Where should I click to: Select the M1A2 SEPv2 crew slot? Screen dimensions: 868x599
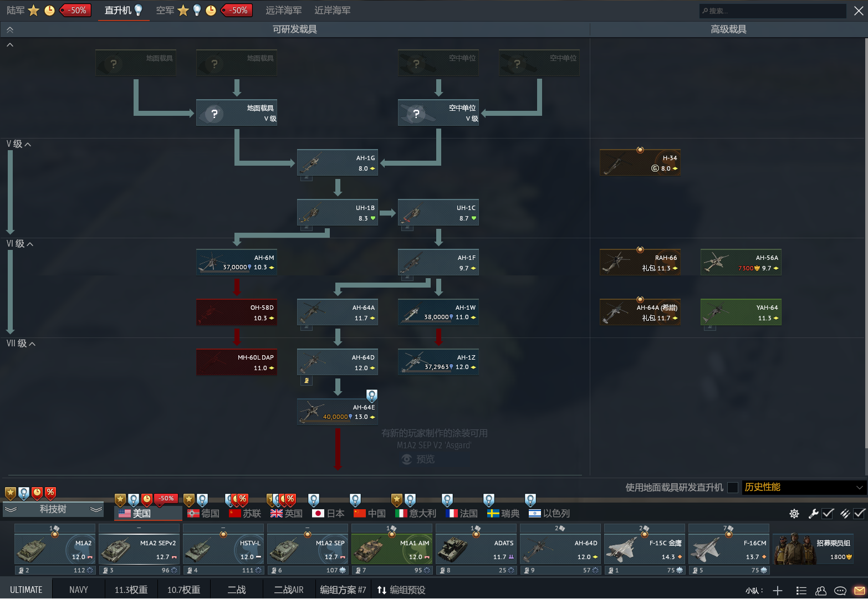coord(139,550)
